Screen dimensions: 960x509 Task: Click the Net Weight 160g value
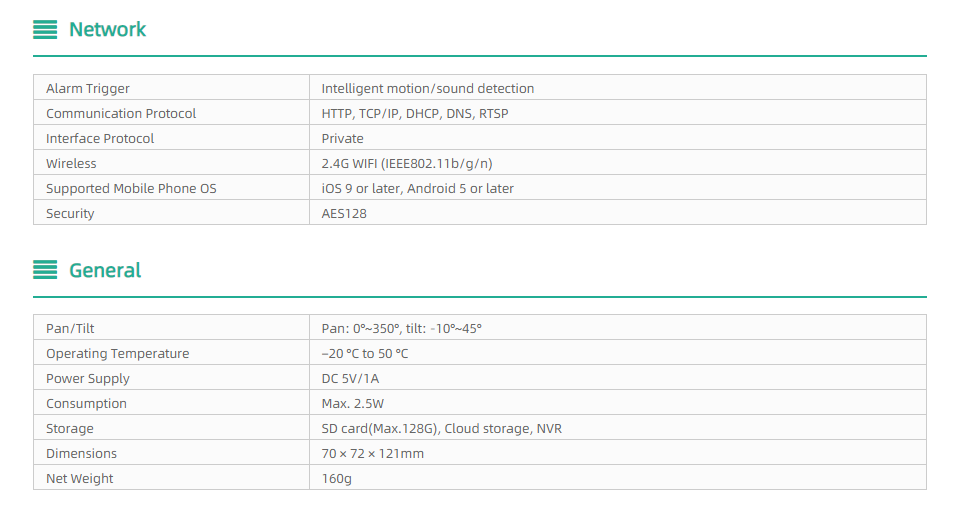337,479
